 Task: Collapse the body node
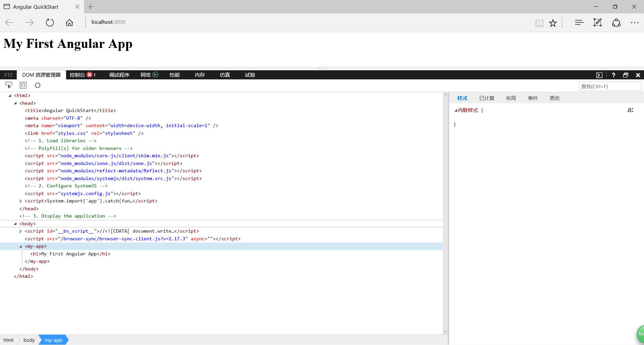(15, 224)
